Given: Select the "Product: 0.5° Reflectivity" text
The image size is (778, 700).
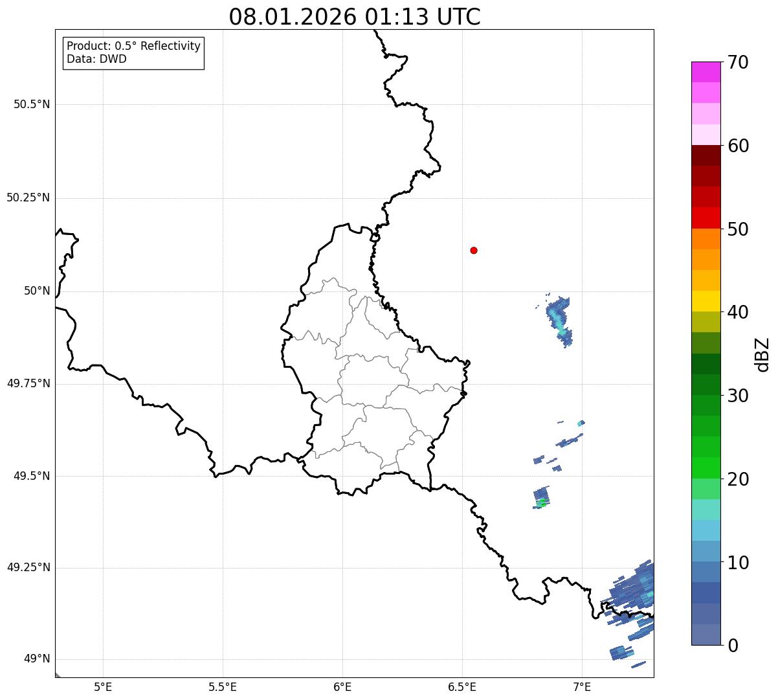Looking at the screenshot, I should tap(133, 47).
